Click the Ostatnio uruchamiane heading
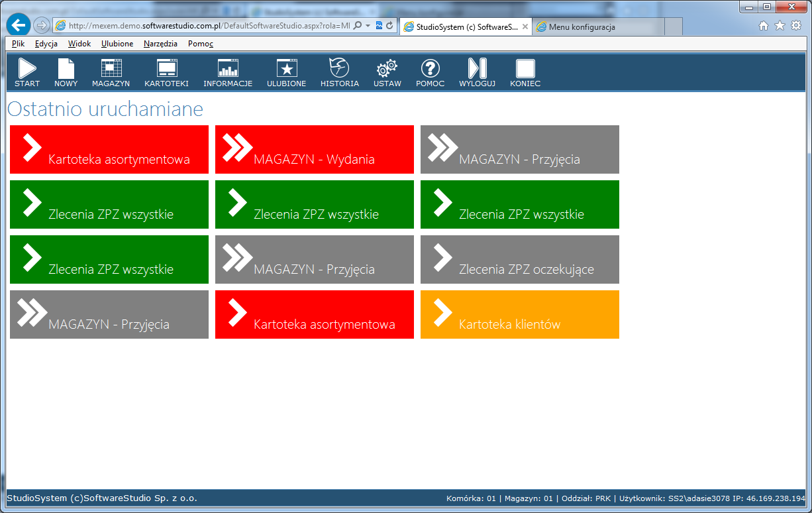This screenshot has height=513, width=812. point(105,109)
